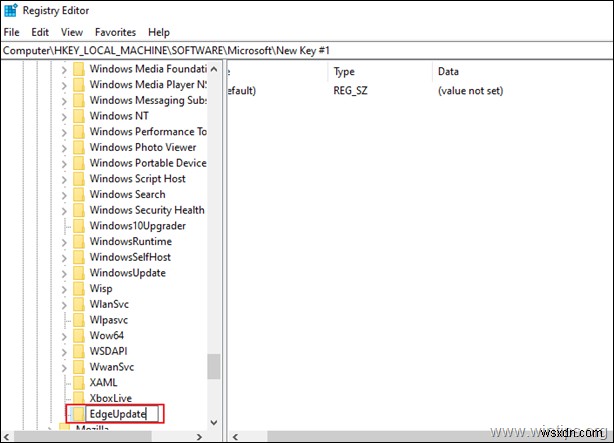Image resolution: width=614 pixels, height=443 pixels.
Task: Click the Wlpasvc folder icon
Action: point(79,320)
